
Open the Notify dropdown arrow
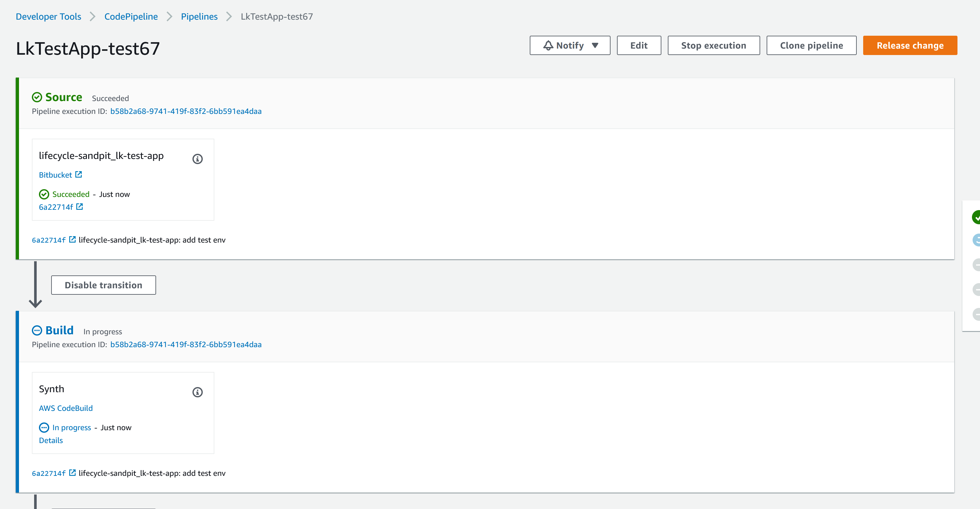(x=595, y=46)
